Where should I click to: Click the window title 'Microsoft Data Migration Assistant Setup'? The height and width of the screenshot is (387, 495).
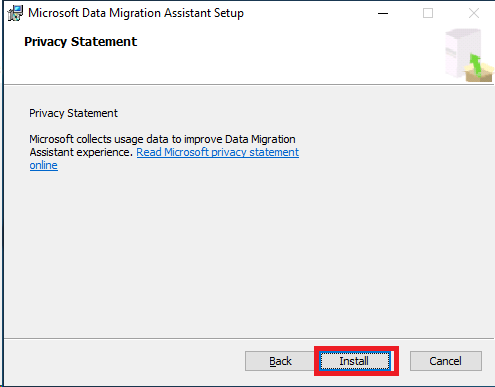click(x=136, y=13)
